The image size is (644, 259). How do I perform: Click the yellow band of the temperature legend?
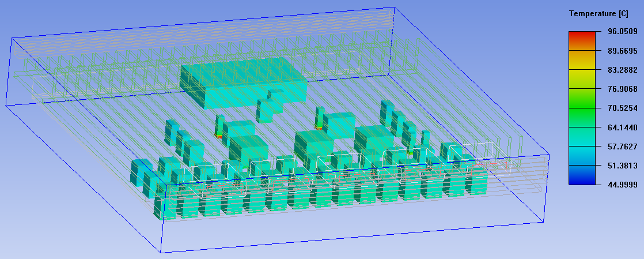(x=582, y=79)
